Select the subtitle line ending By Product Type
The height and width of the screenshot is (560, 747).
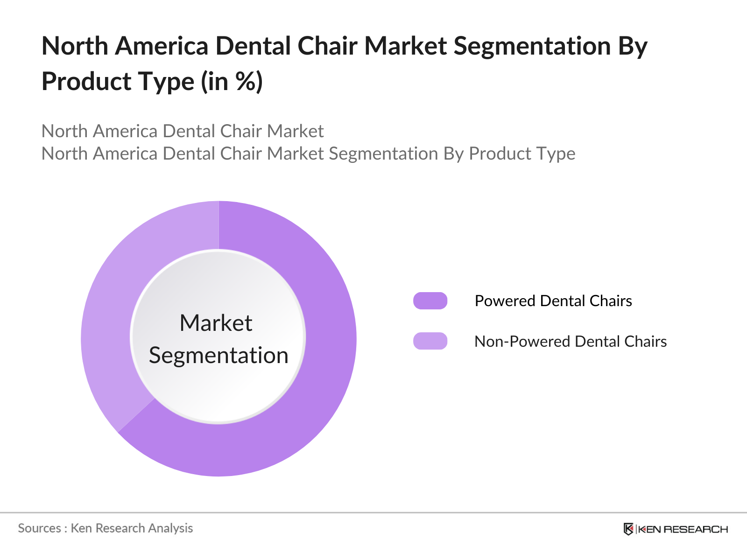(308, 154)
